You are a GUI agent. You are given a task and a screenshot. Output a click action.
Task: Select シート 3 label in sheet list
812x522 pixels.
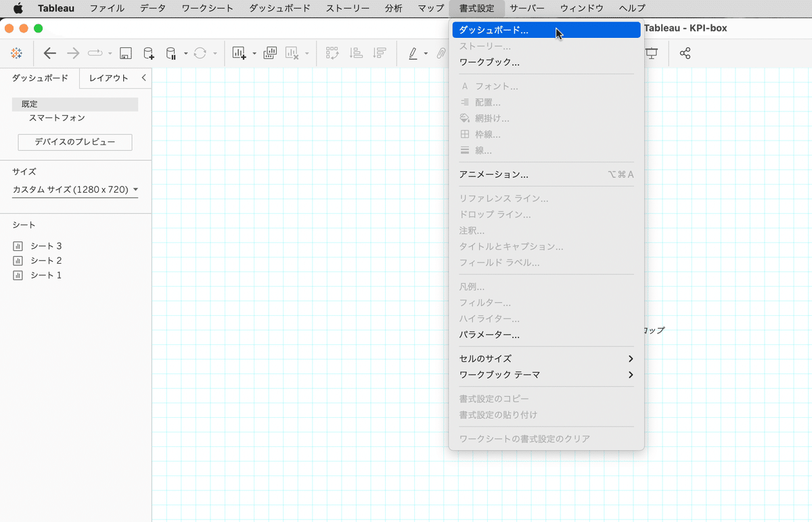46,246
